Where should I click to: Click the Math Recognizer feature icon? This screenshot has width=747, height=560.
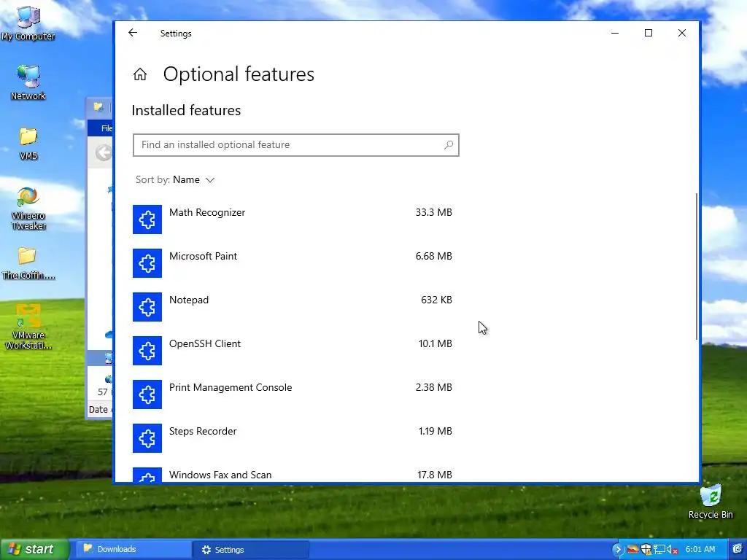pos(147,219)
